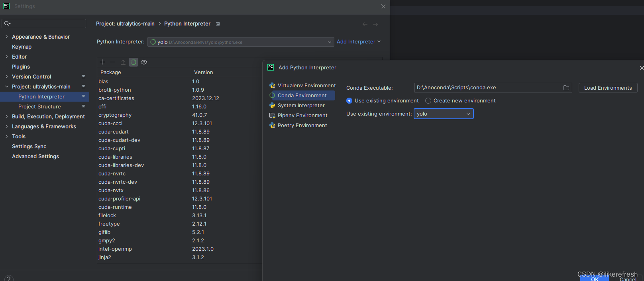The height and width of the screenshot is (281, 644).
Task: Select the freetype package row
Action: tap(180, 224)
